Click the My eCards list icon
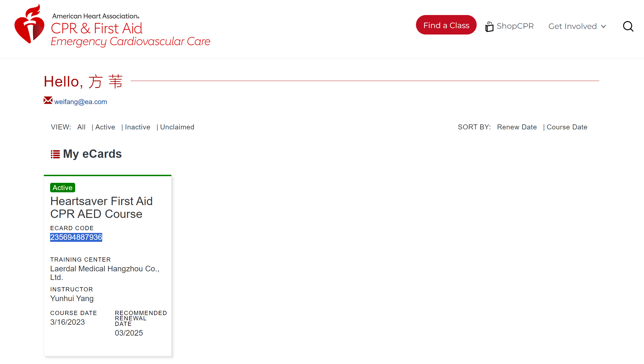 55,154
